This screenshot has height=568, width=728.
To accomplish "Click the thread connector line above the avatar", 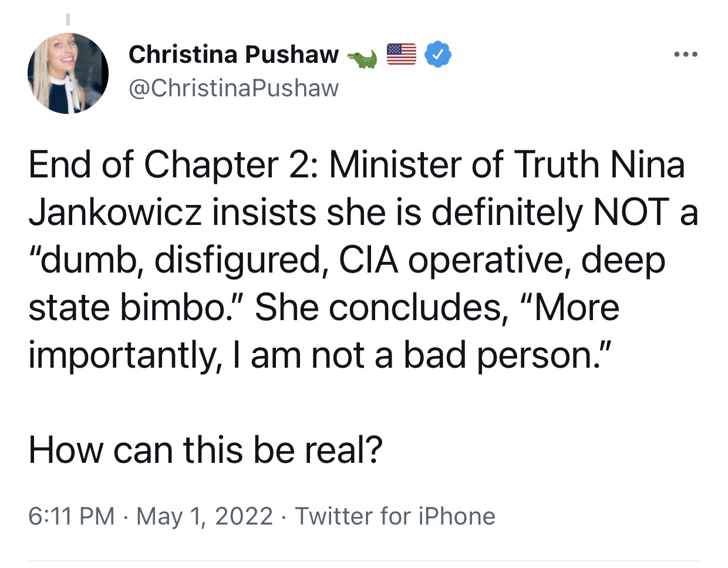I will [68, 19].
